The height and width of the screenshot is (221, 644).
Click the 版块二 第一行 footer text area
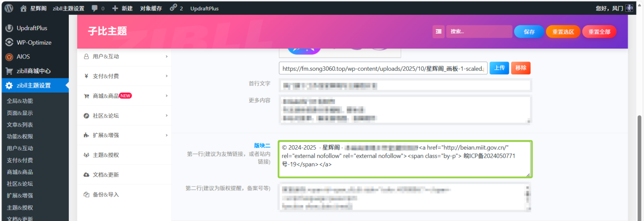[x=404, y=159]
